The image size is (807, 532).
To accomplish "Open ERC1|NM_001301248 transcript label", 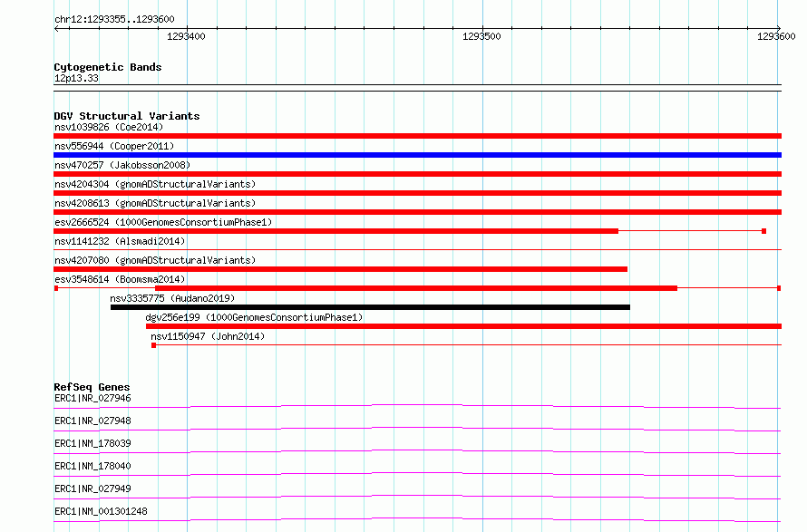I will (101, 511).
